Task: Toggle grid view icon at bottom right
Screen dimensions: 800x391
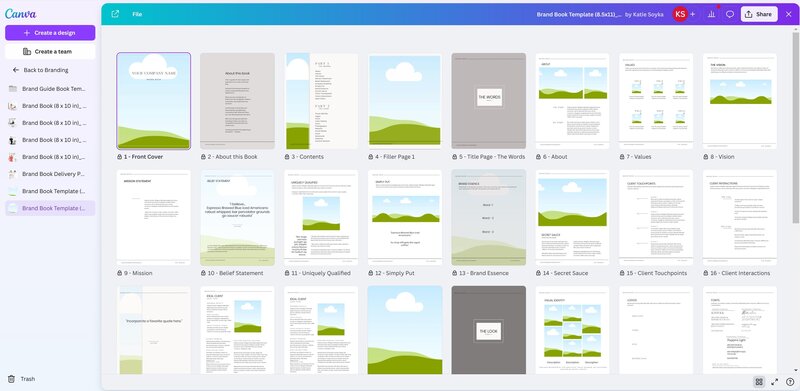Action: [759, 382]
